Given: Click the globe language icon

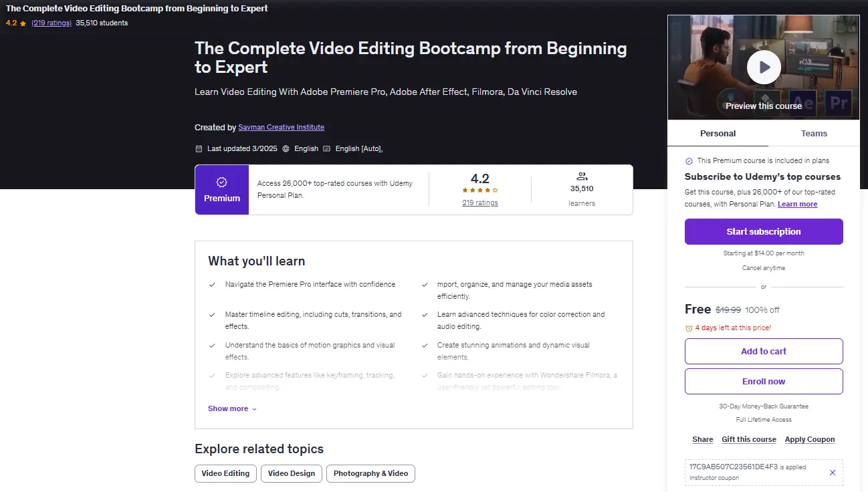Looking at the screenshot, I should (x=286, y=148).
